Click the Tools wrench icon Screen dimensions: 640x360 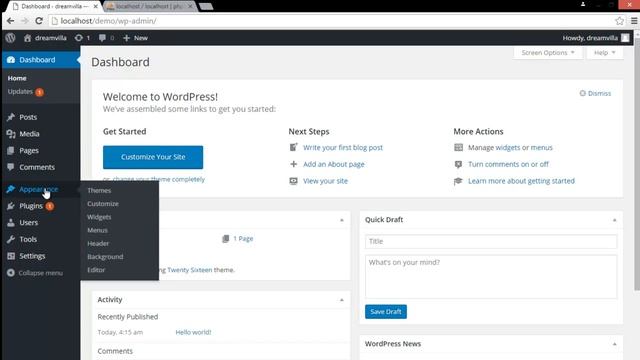point(11,240)
